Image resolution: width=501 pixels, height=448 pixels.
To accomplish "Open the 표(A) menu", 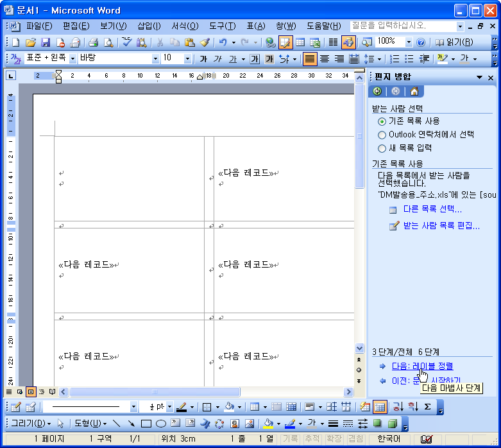I will tap(256, 26).
